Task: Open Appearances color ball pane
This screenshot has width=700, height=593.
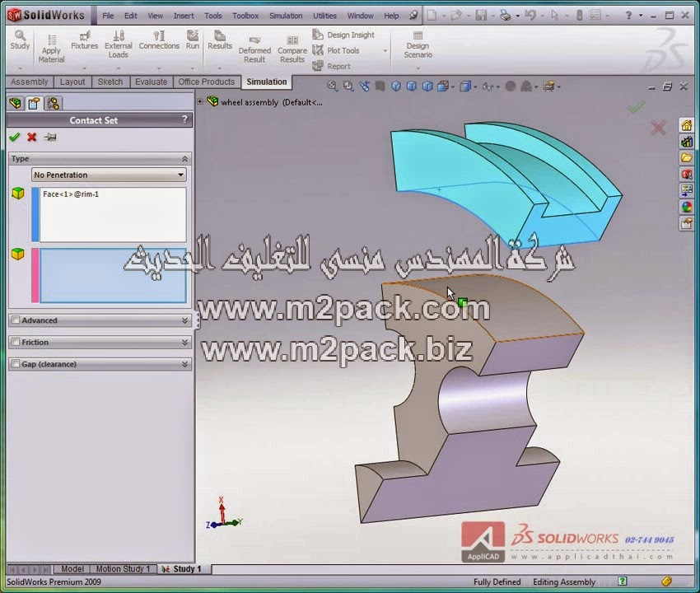Action: coord(686,208)
